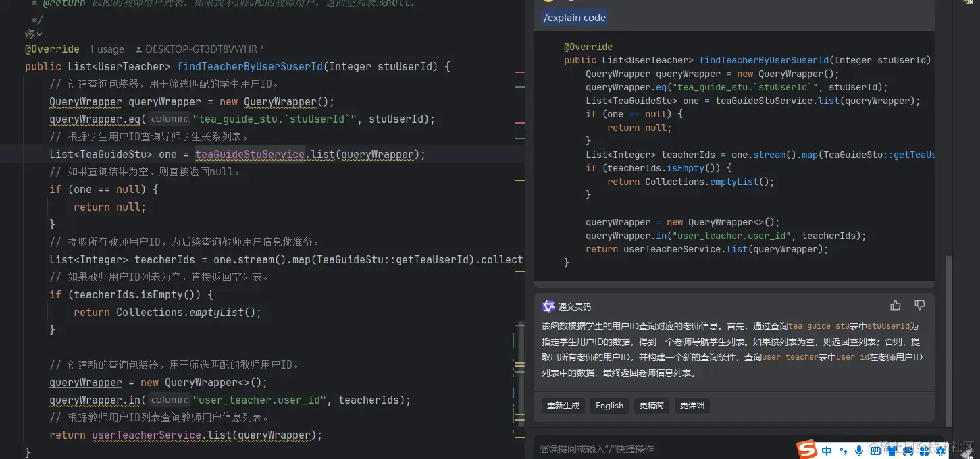
Task: Toggle the 中 Chinese input mode in the IME bar
Action: click(x=827, y=450)
